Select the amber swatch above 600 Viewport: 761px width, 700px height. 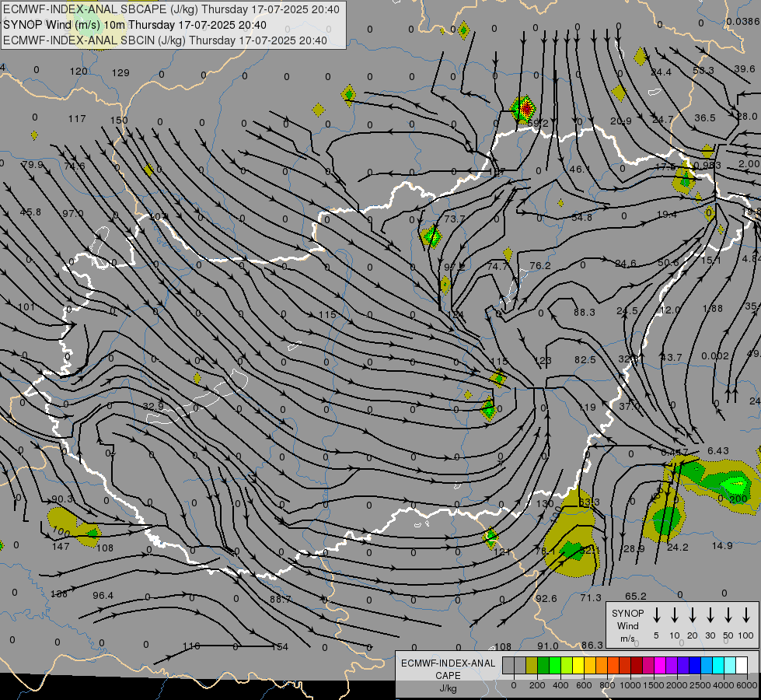tap(590, 666)
